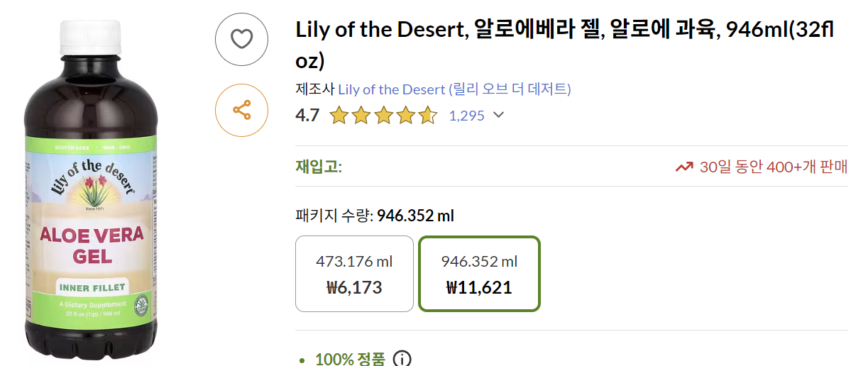868x366 pixels.
Task: Click the heart wishlist icon
Action: (x=242, y=39)
